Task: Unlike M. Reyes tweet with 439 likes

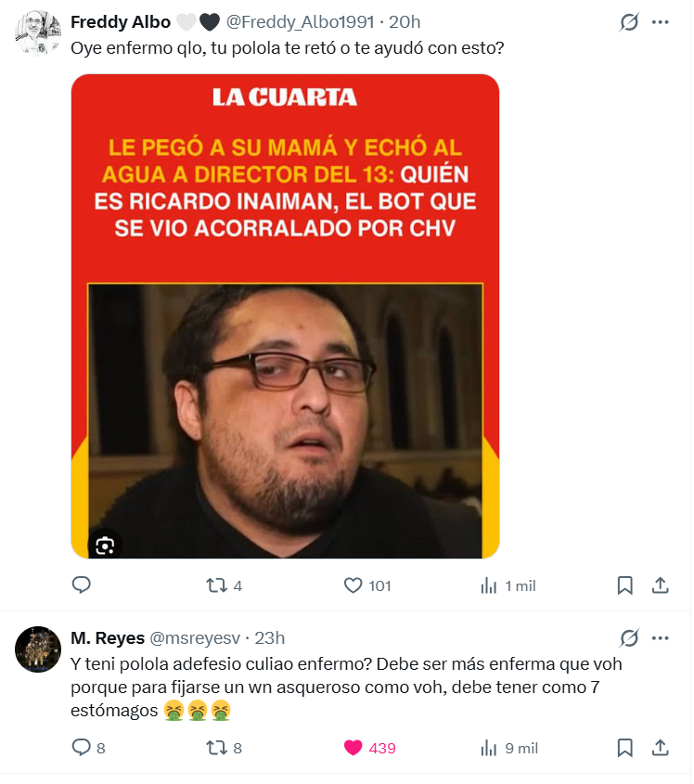Action: (x=370, y=748)
